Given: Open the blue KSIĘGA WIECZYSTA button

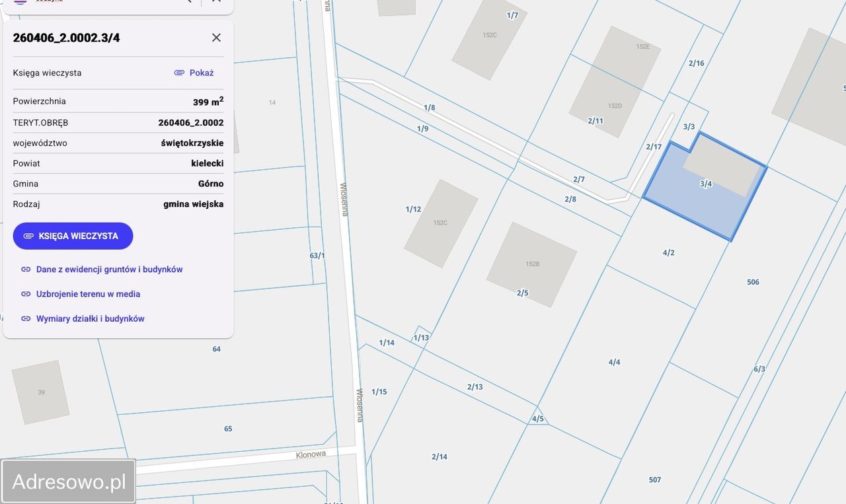Looking at the screenshot, I should tap(73, 236).
